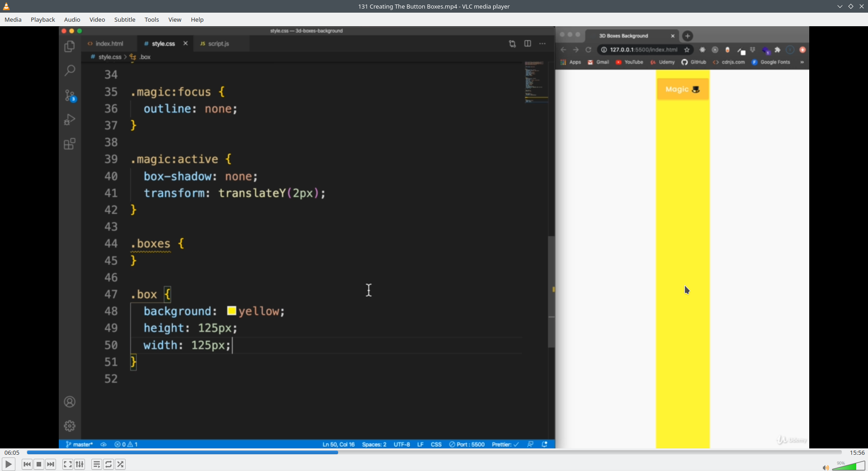Reload the Chrome page
Screen dimensions: 868x471
point(589,50)
